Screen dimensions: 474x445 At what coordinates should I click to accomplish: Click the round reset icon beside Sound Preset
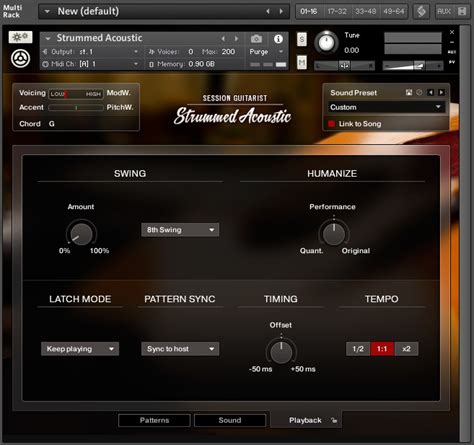419,92
